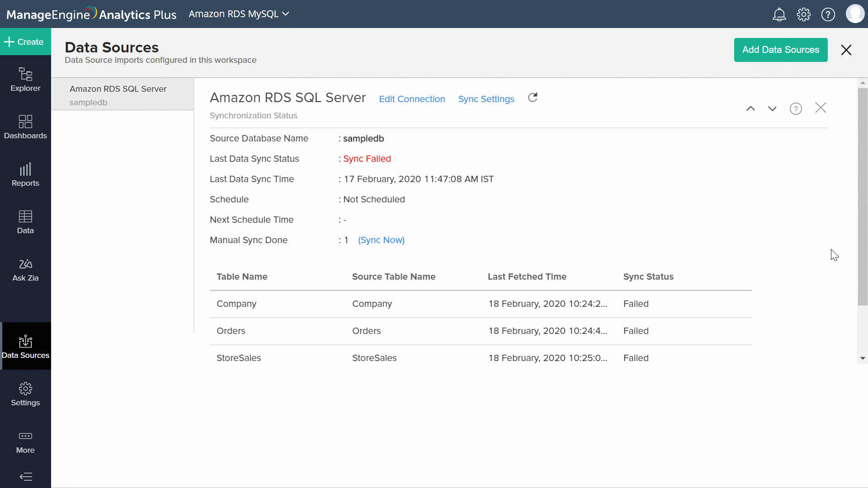
Task: Click the top bar gear settings icon
Action: 803,14
